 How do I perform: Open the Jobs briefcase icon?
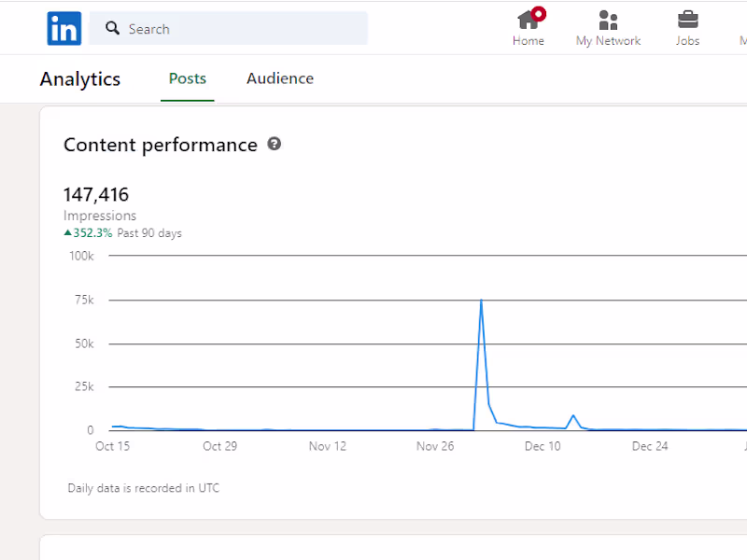pos(687,20)
